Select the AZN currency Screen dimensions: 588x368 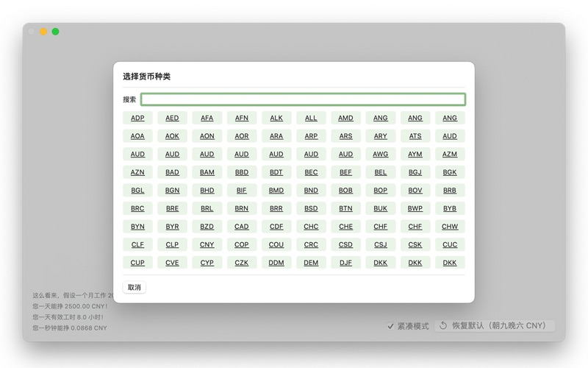(137, 172)
